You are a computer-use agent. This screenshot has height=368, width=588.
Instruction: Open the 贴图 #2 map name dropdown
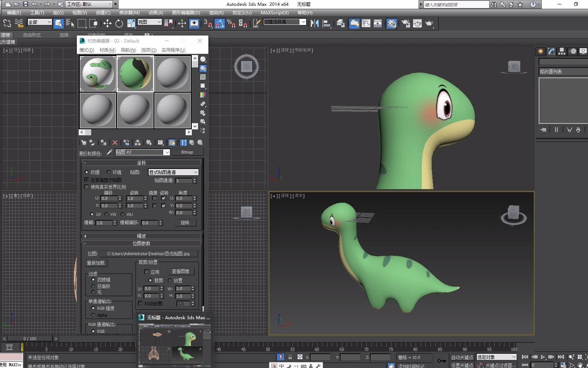pyautogui.click(x=167, y=152)
